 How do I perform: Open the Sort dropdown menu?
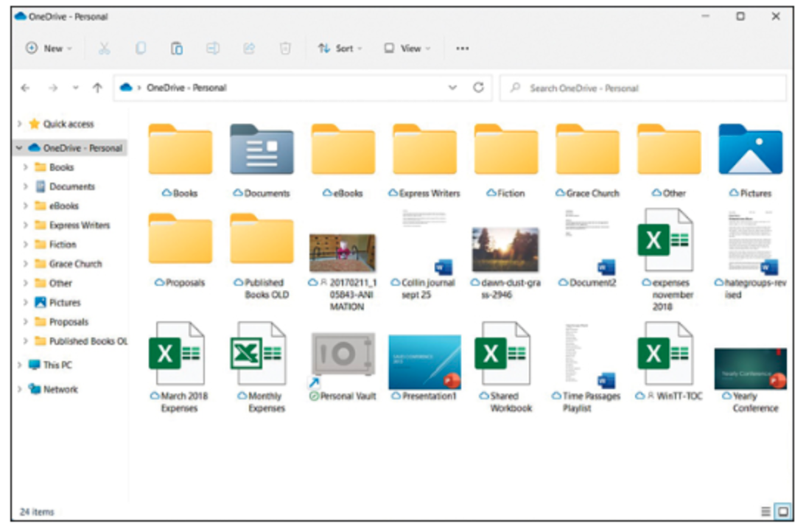coord(340,49)
